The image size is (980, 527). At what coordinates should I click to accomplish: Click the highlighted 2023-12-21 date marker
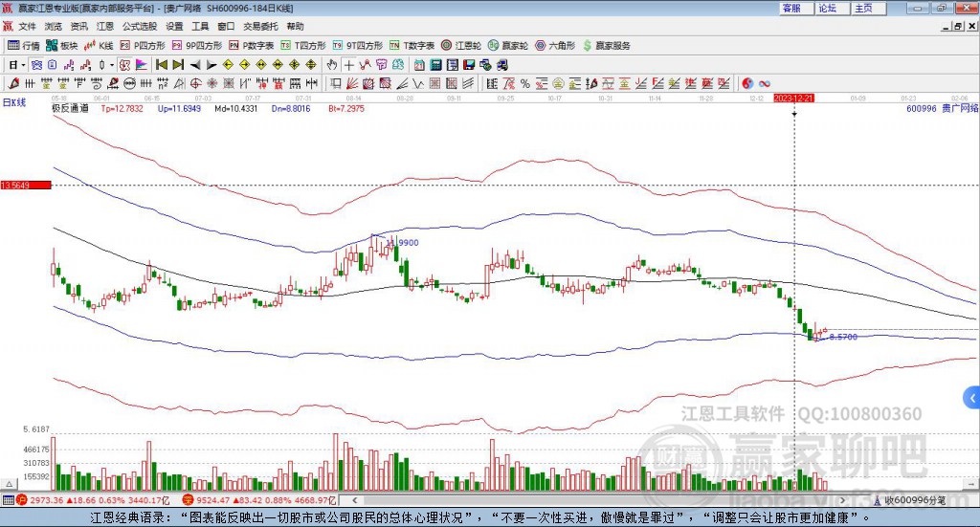793,98
